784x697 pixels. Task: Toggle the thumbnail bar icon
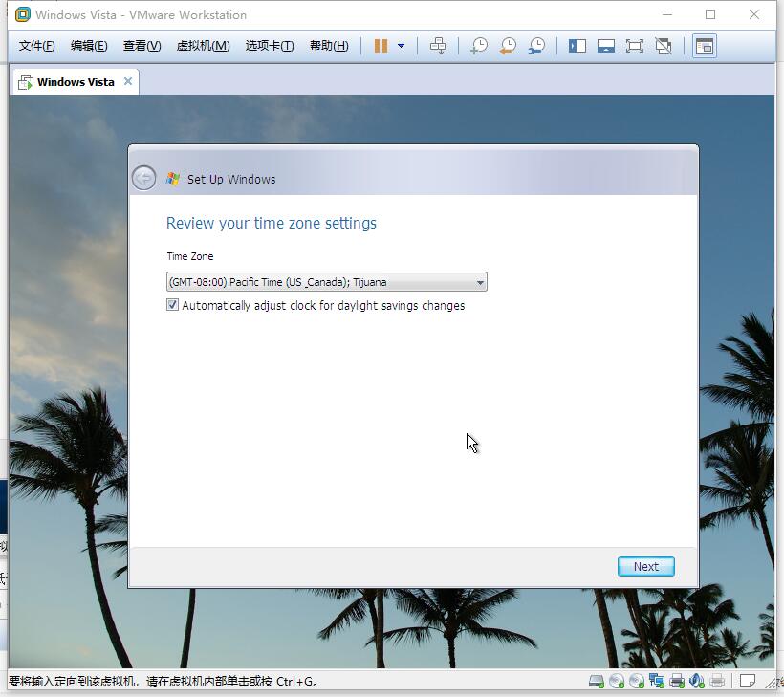pyautogui.click(x=606, y=46)
